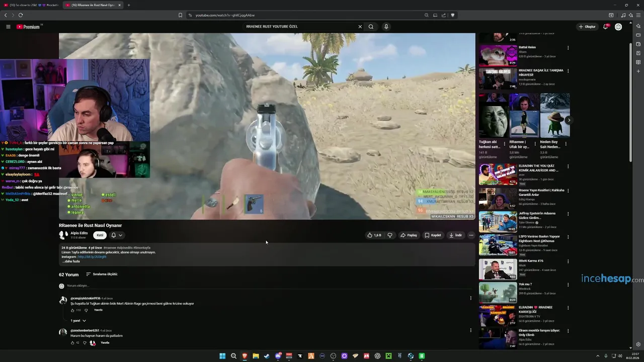Open File Explorer from the taskbar
644x362 pixels.
[x=256, y=356]
